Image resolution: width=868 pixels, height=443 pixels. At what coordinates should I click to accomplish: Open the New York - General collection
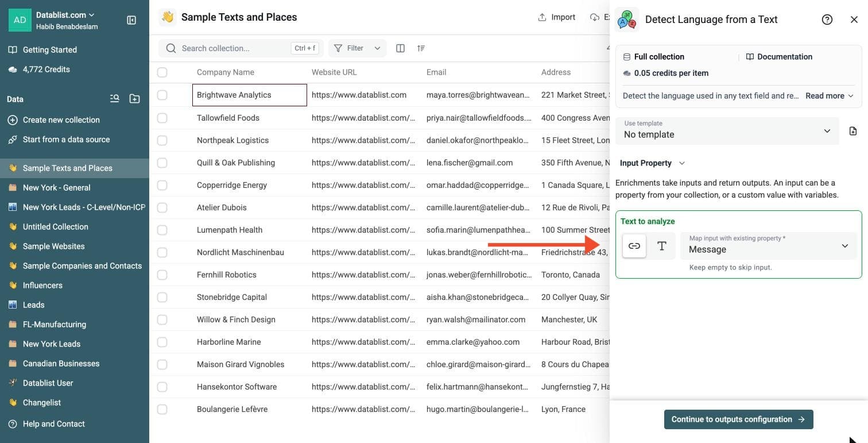pos(74,188)
